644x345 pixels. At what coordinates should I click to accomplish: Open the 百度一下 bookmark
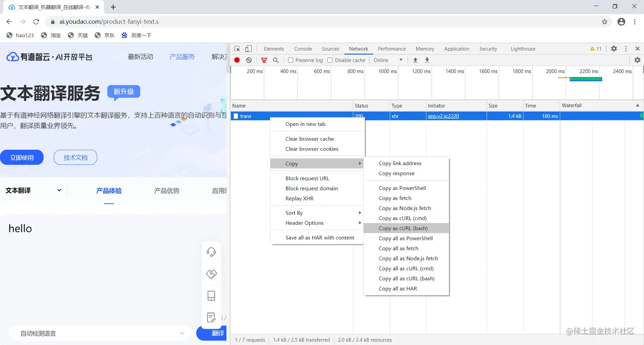tap(136, 35)
